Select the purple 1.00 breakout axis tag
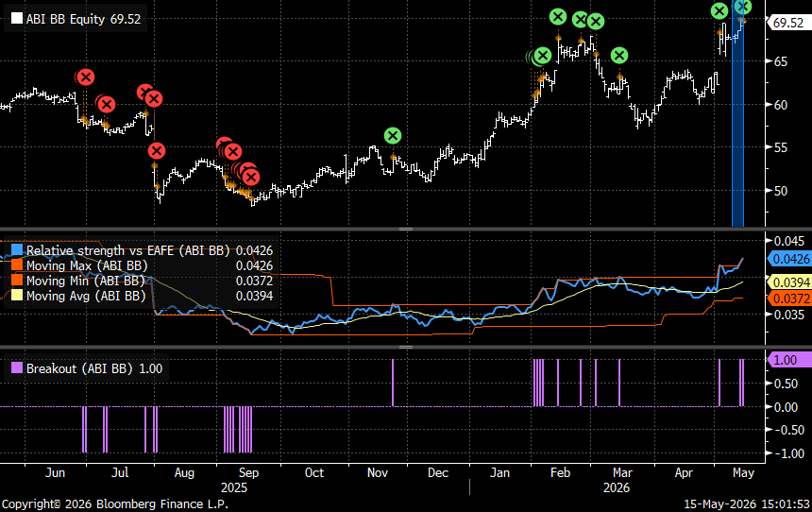Viewport: 812px width, 512px height. 789,360
